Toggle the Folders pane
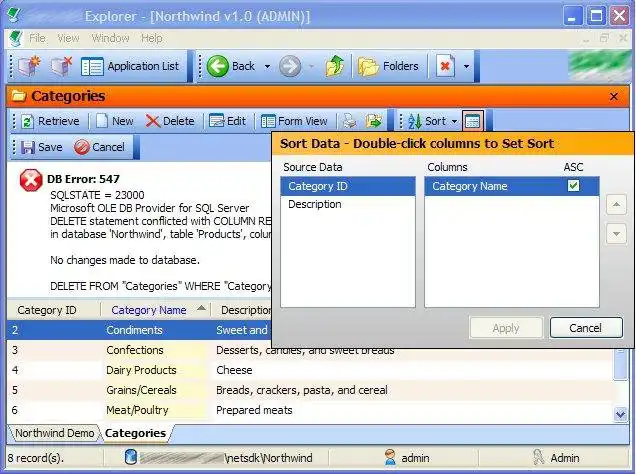The width and height of the screenshot is (636, 474). (x=388, y=66)
